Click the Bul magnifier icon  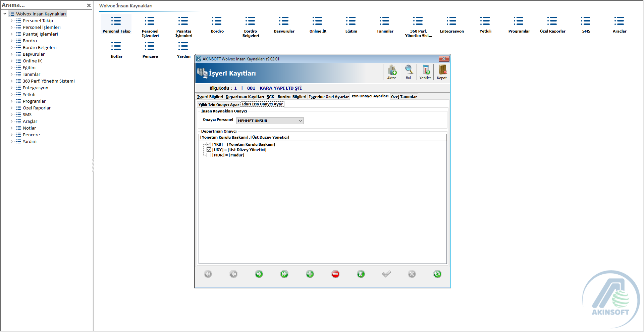click(408, 72)
